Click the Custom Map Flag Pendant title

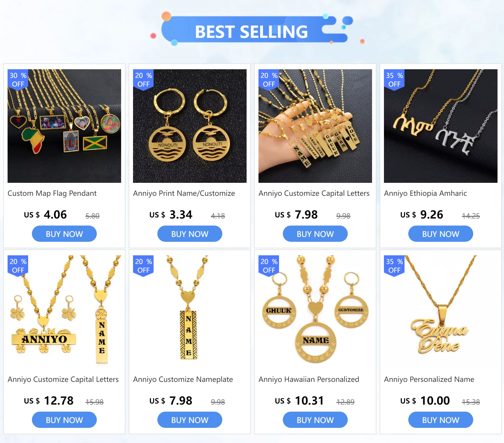pos(52,193)
